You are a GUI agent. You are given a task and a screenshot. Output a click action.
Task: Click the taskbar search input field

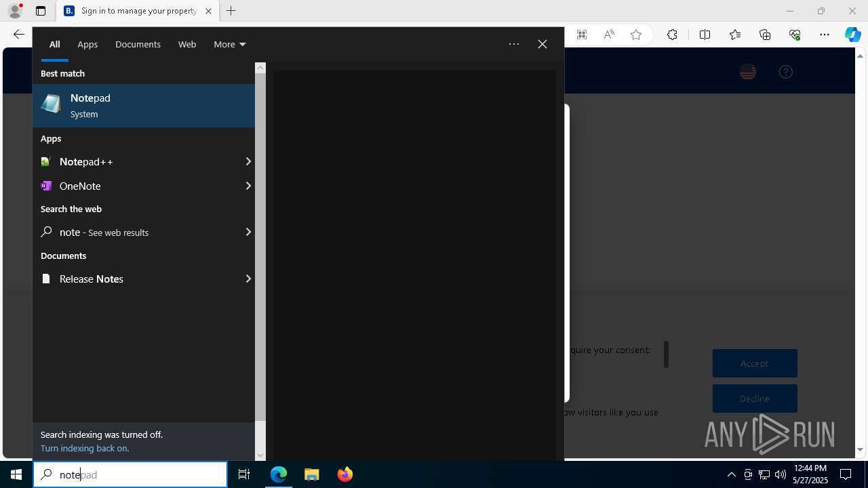[x=130, y=474]
